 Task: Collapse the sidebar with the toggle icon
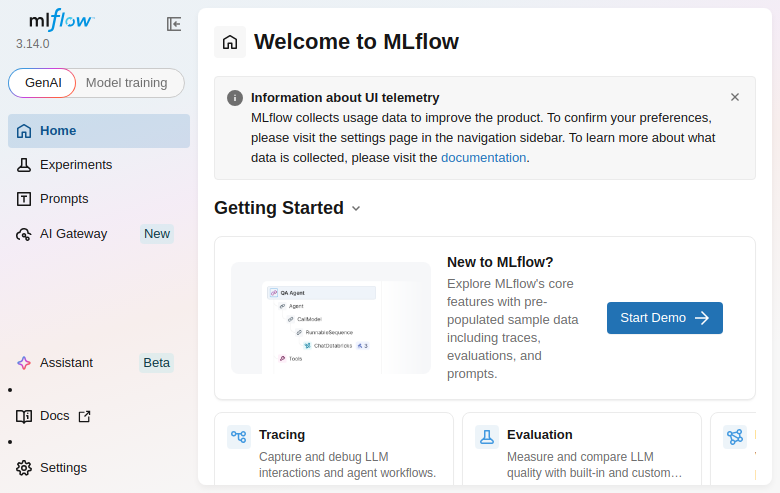point(174,24)
